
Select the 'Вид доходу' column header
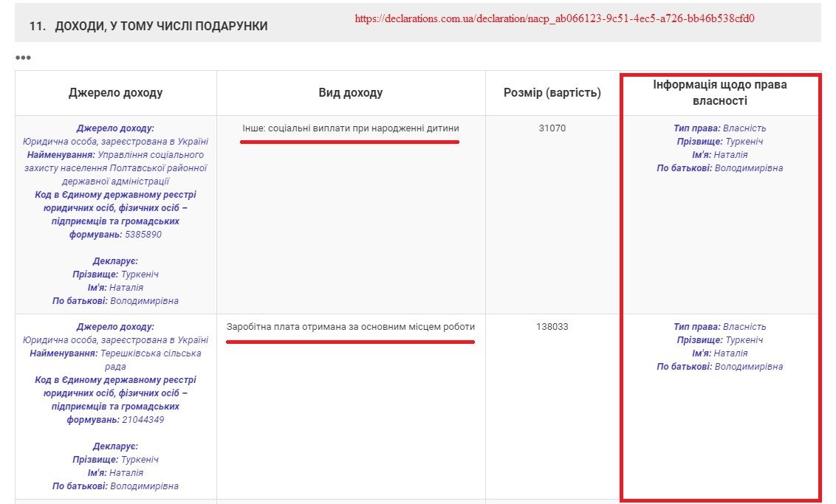(350, 93)
